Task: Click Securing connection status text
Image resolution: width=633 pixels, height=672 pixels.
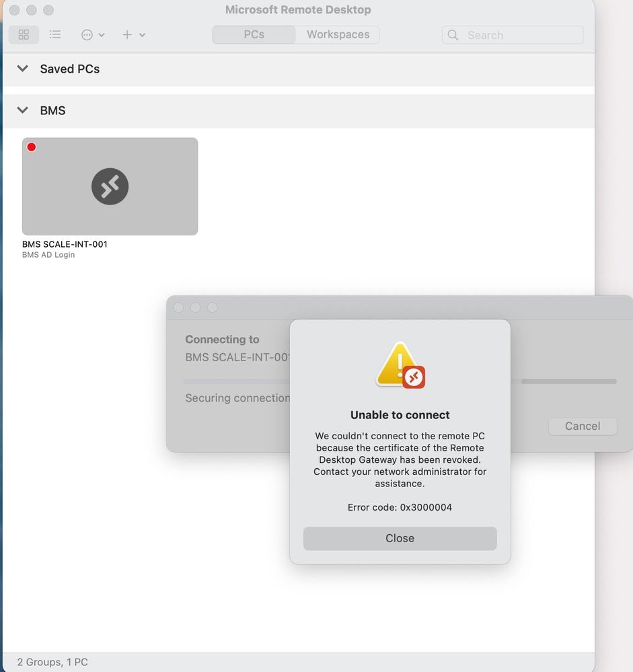Action: coord(237,398)
